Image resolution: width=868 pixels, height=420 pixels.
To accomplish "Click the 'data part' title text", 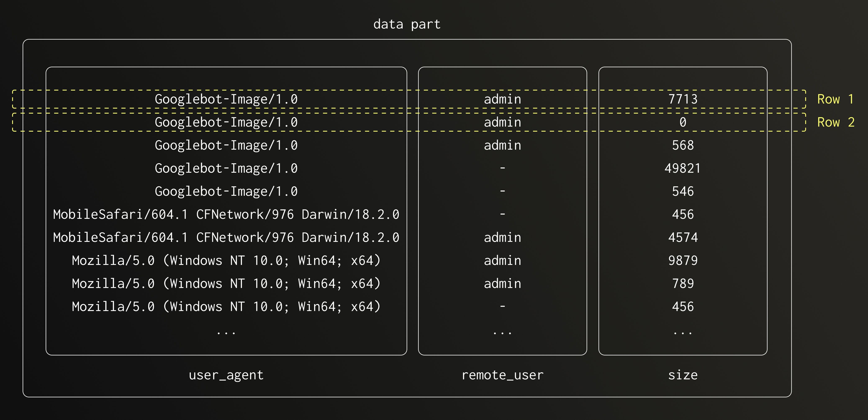I will 407,24.
